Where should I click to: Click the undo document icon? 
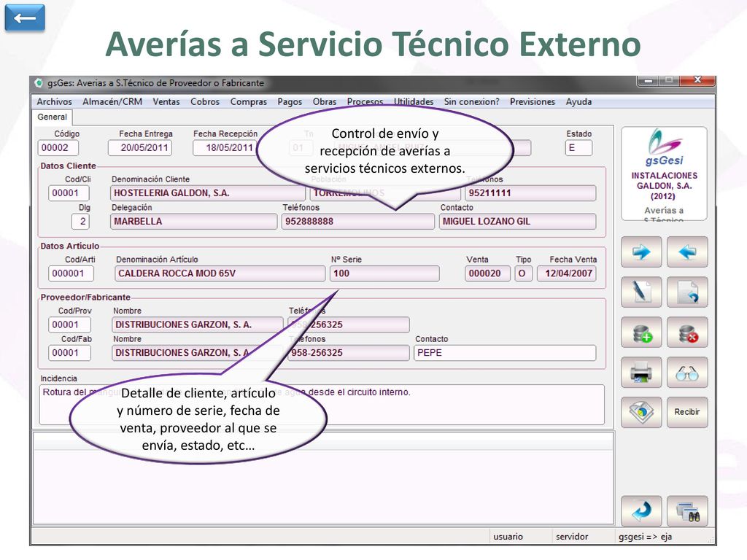coord(687,292)
